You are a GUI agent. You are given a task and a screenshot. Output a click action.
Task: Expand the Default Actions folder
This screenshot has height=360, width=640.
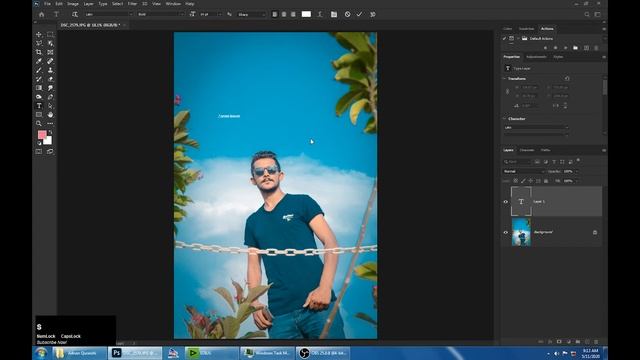pyautogui.click(x=518, y=38)
